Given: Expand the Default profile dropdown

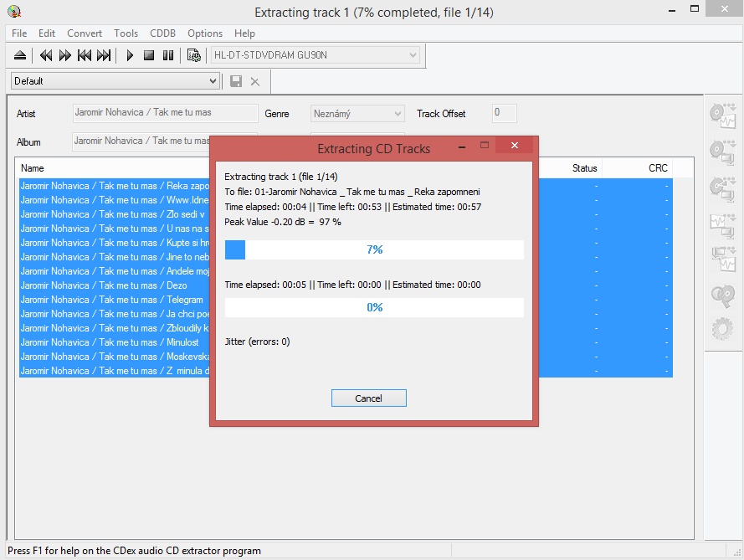Looking at the screenshot, I should (213, 81).
